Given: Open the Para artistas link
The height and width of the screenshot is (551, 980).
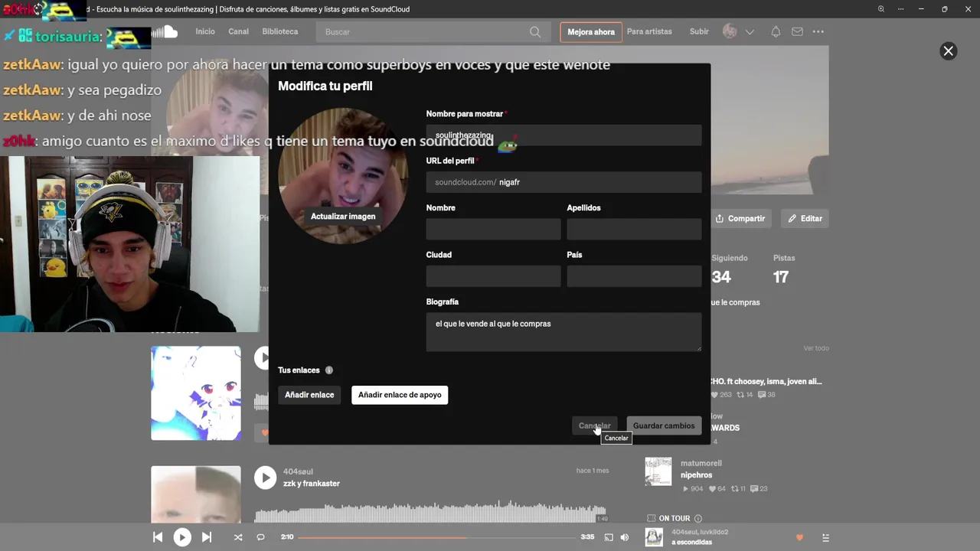Looking at the screenshot, I should (x=649, y=32).
